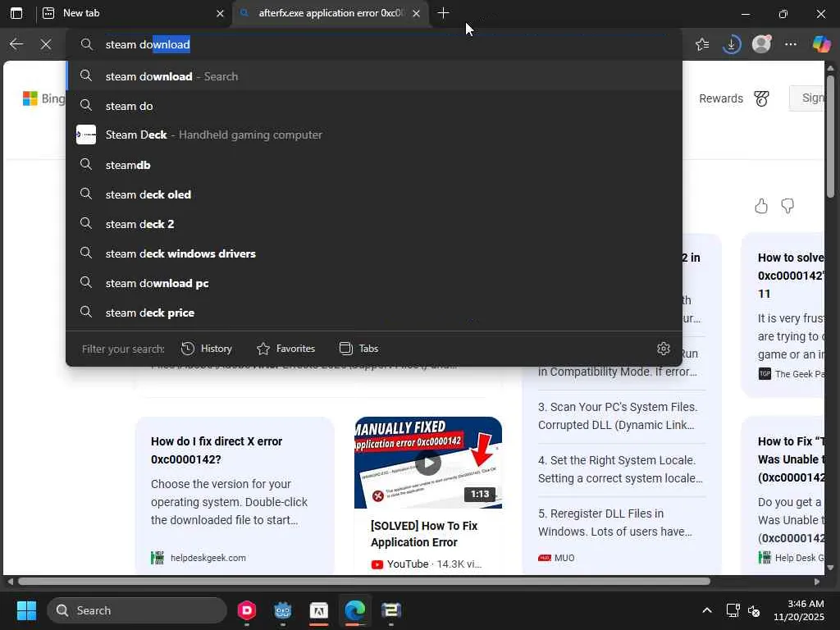Open the Downloads icon in toolbar
This screenshot has width=840, height=630.
point(731,44)
